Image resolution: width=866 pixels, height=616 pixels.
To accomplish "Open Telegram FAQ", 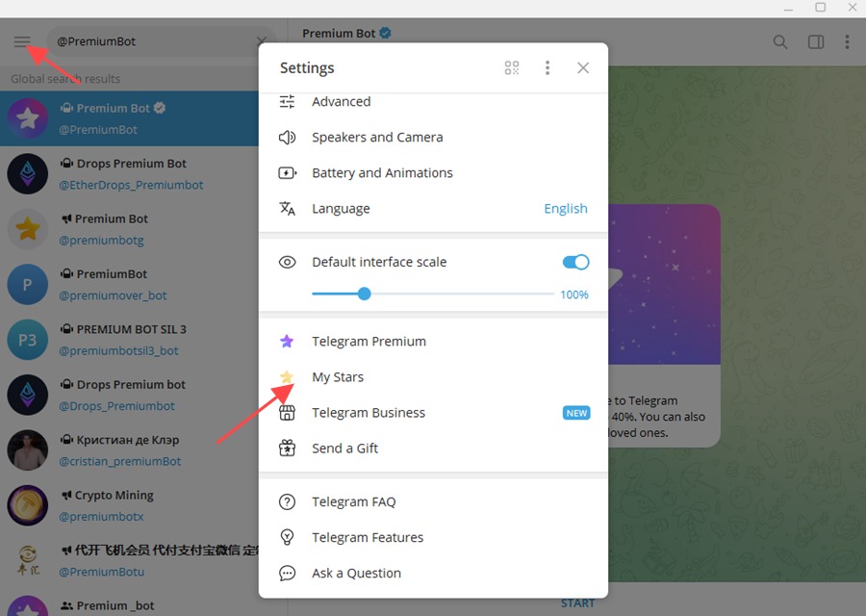I will (x=433, y=501).
